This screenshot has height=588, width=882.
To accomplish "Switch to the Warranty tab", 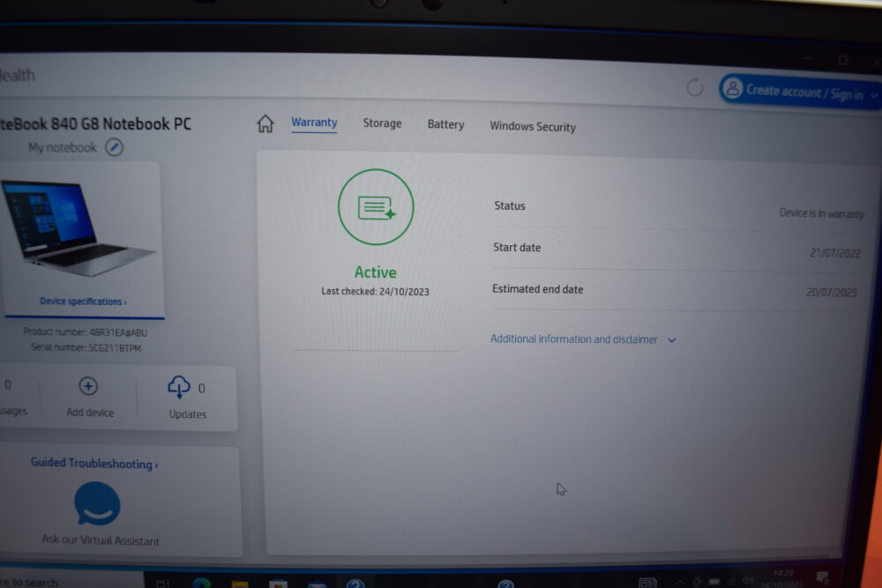I will coord(314,122).
